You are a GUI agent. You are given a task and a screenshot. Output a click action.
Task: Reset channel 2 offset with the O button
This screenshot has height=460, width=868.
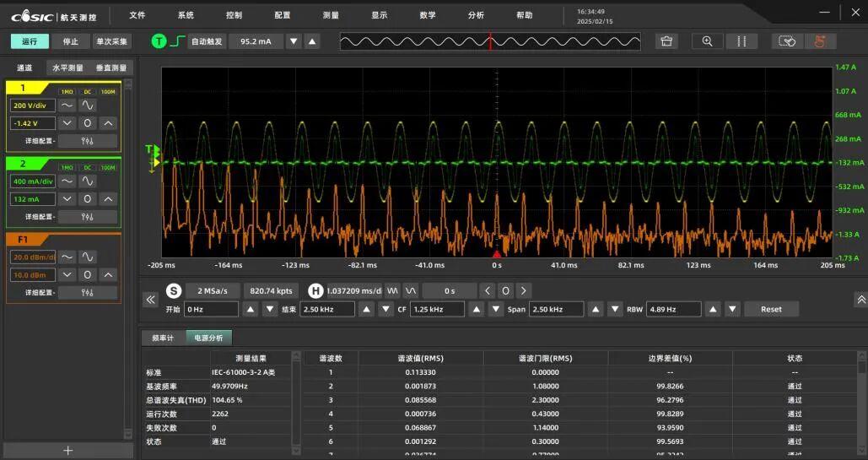pyautogui.click(x=88, y=198)
